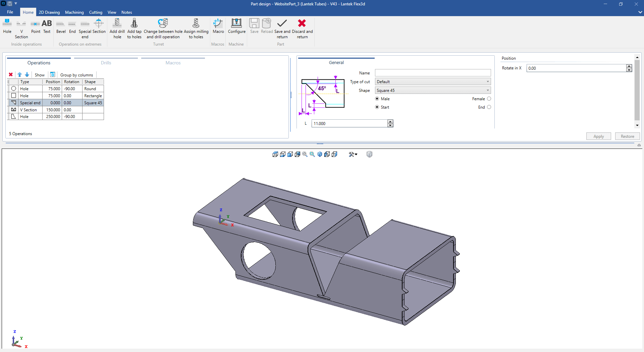The width and height of the screenshot is (644, 352).
Task: Open the Drills tab
Action: [106, 63]
